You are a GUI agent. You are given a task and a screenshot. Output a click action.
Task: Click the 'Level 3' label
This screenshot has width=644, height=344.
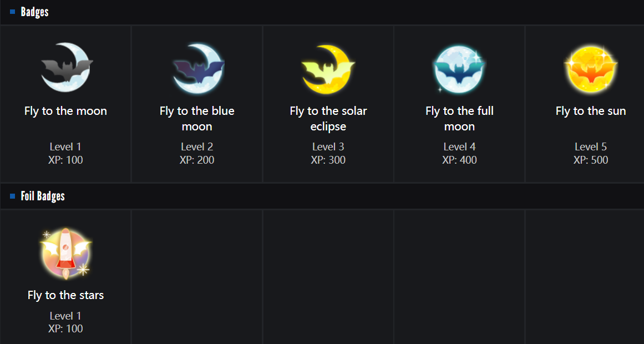(328, 146)
